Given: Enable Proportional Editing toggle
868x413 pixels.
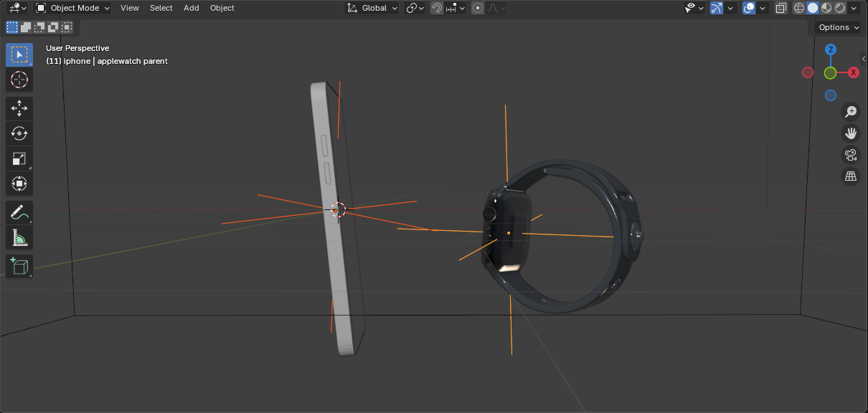Looking at the screenshot, I should (x=478, y=8).
